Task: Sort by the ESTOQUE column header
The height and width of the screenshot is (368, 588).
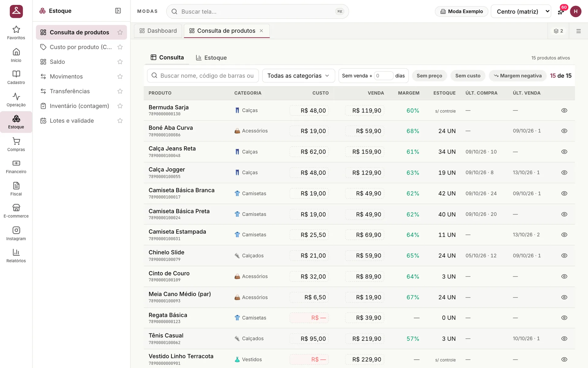Action: (444, 93)
